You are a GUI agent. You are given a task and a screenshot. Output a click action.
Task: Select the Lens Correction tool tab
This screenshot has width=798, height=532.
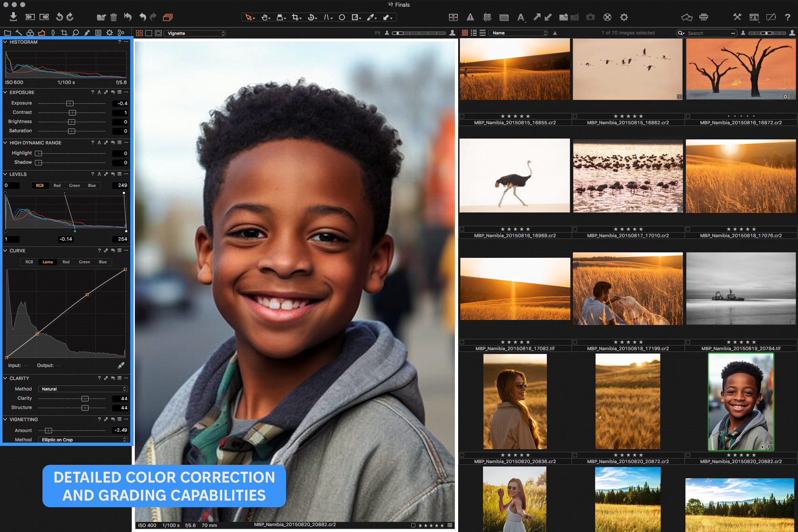click(53, 33)
